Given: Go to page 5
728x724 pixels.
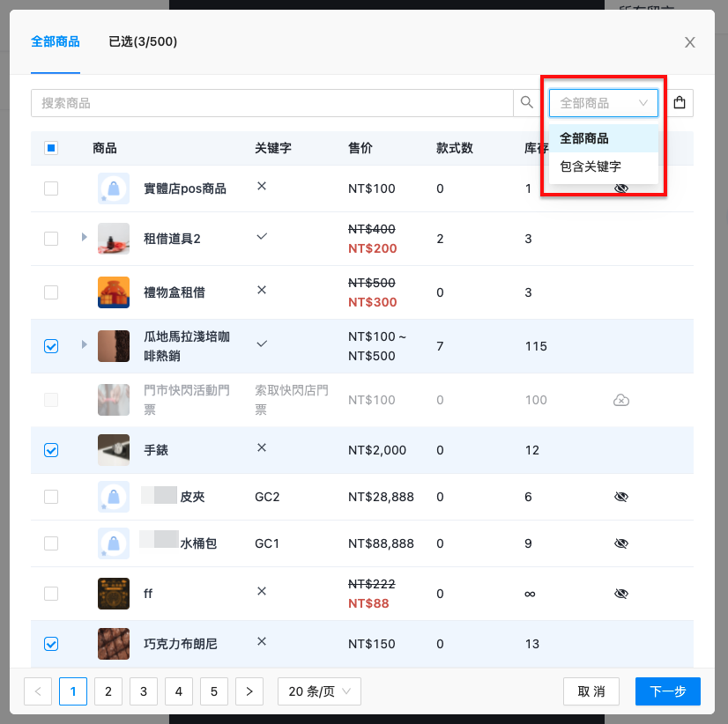Looking at the screenshot, I should [x=214, y=691].
